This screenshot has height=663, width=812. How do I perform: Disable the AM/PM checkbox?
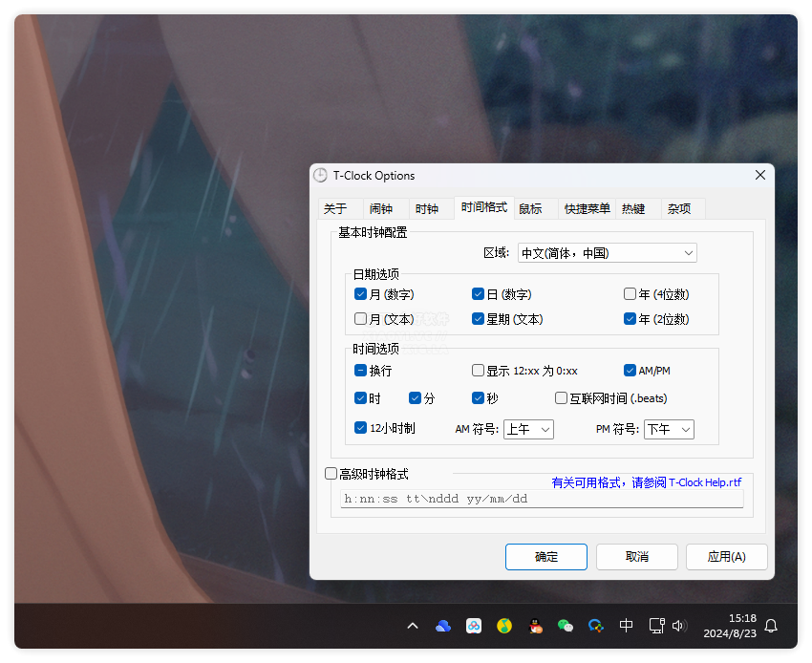pyautogui.click(x=629, y=370)
